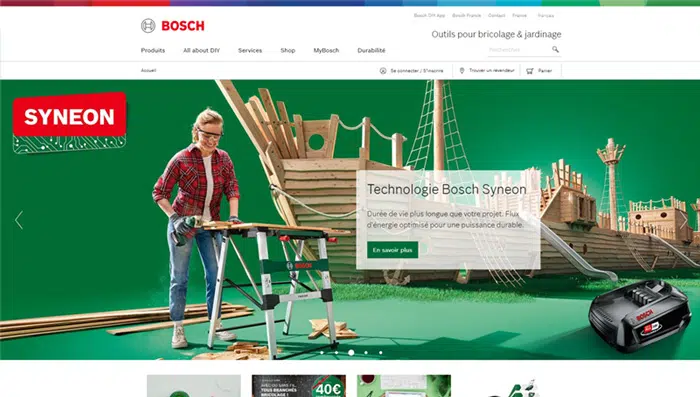The image size is (700, 397).
Task: Open the third teaser thumbnail with laptop
Action: click(x=404, y=386)
